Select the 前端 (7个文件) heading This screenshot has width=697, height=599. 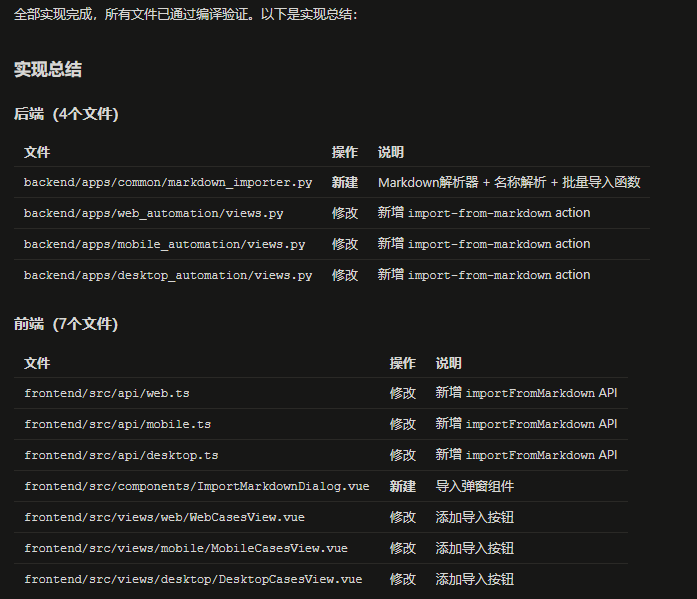(66, 324)
